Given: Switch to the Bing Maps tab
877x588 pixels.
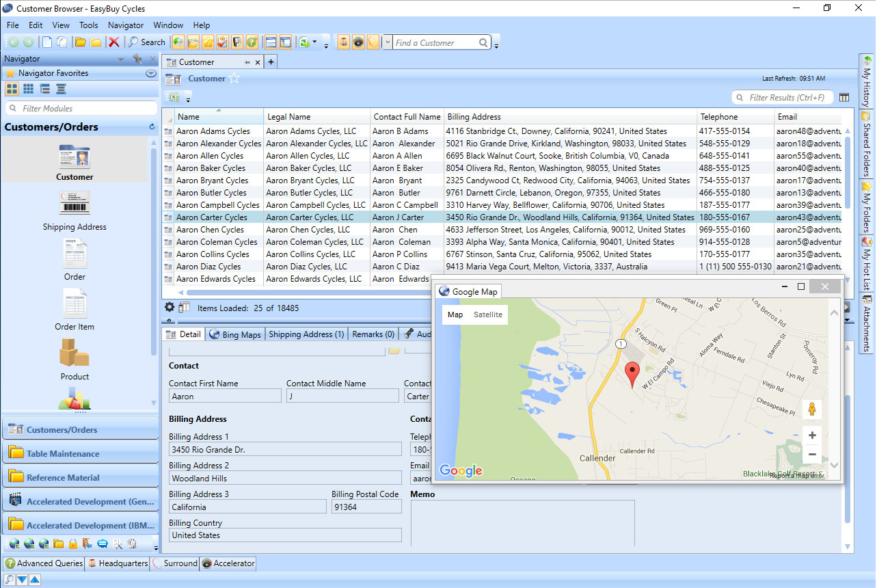Looking at the screenshot, I should [234, 334].
